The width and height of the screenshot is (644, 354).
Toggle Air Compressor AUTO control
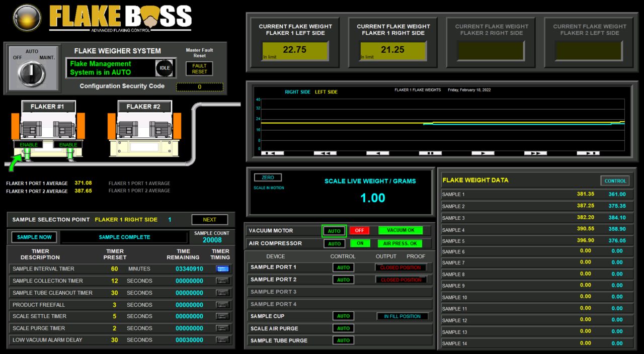[x=334, y=243]
